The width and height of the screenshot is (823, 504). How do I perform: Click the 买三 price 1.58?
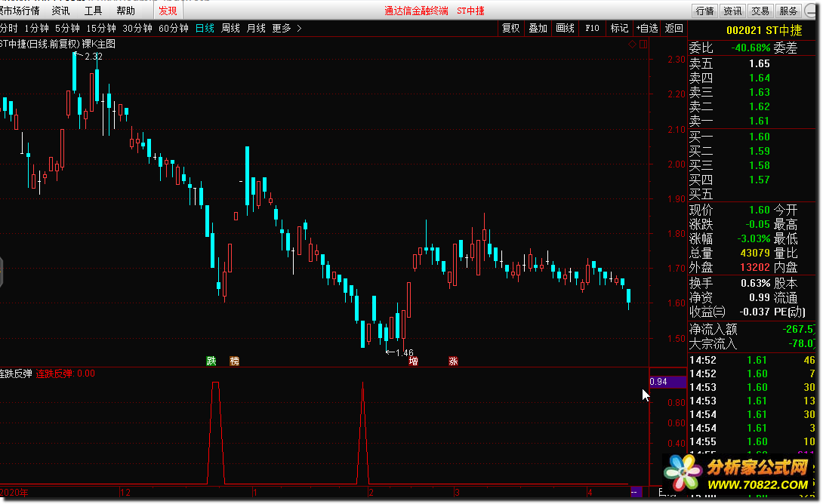760,165
